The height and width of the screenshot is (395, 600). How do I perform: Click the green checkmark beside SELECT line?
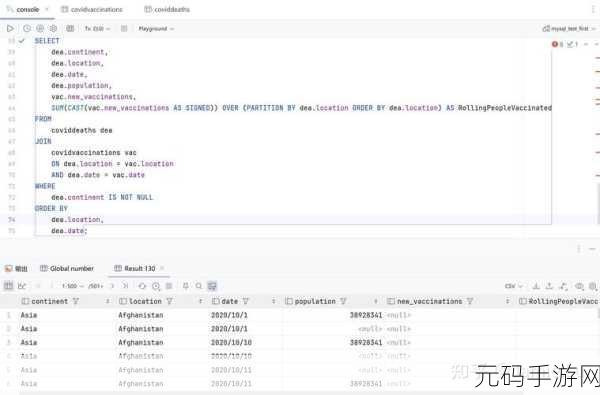point(22,41)
